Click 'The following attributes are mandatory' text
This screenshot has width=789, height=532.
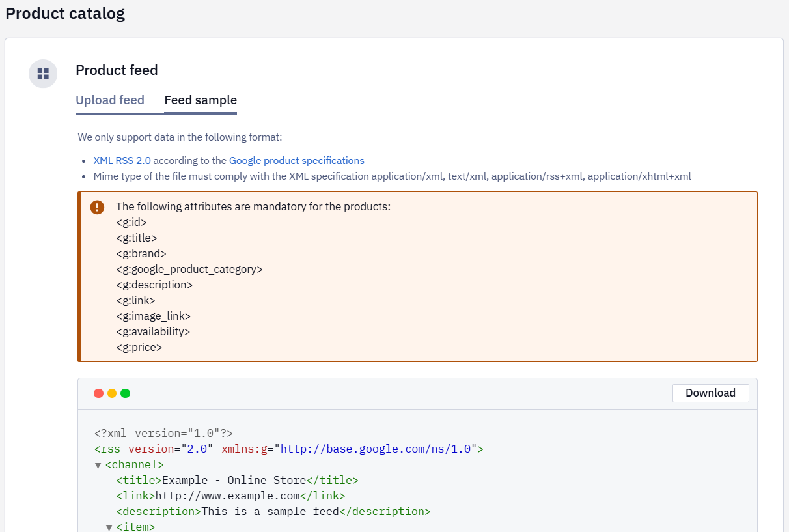[x=253, y=206]
